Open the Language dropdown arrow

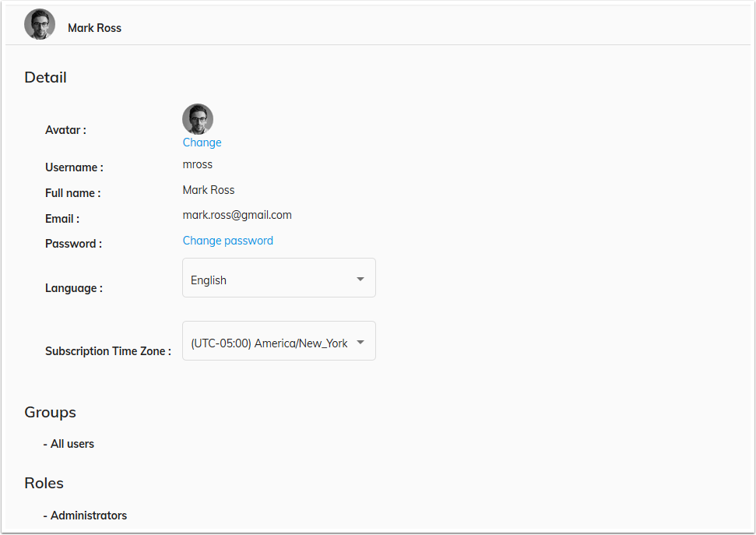(360, 278)
